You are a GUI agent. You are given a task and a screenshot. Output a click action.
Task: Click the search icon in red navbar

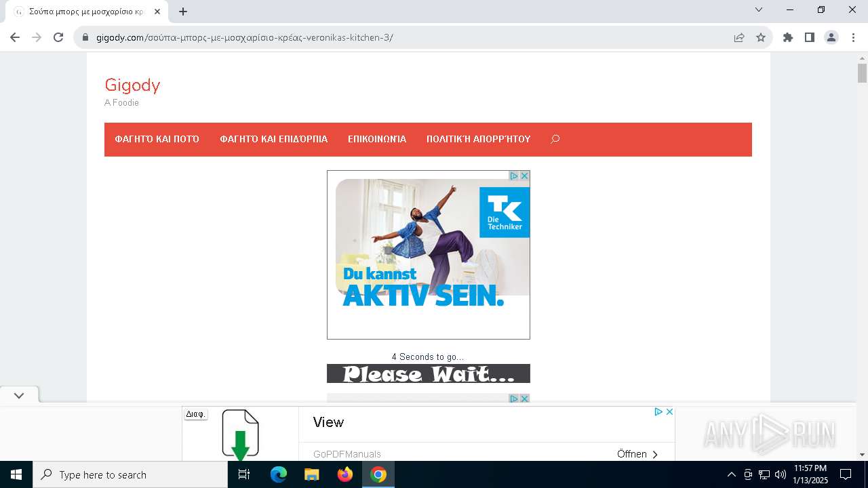555,139
